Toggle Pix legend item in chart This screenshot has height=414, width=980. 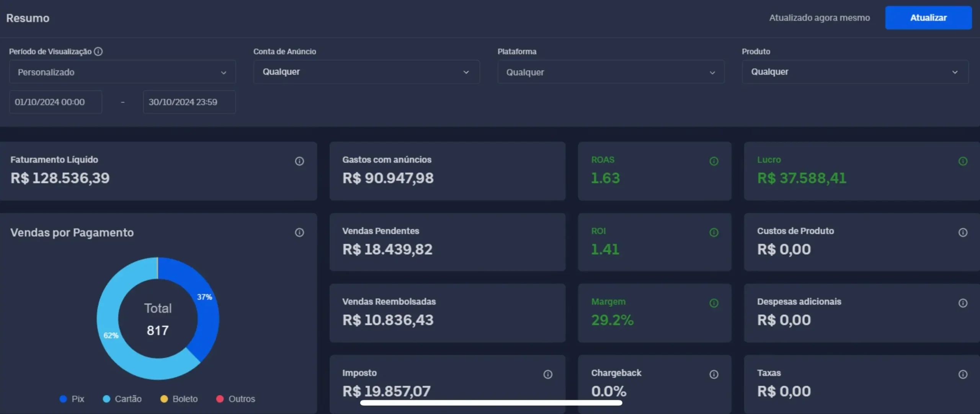pos(72,399)
